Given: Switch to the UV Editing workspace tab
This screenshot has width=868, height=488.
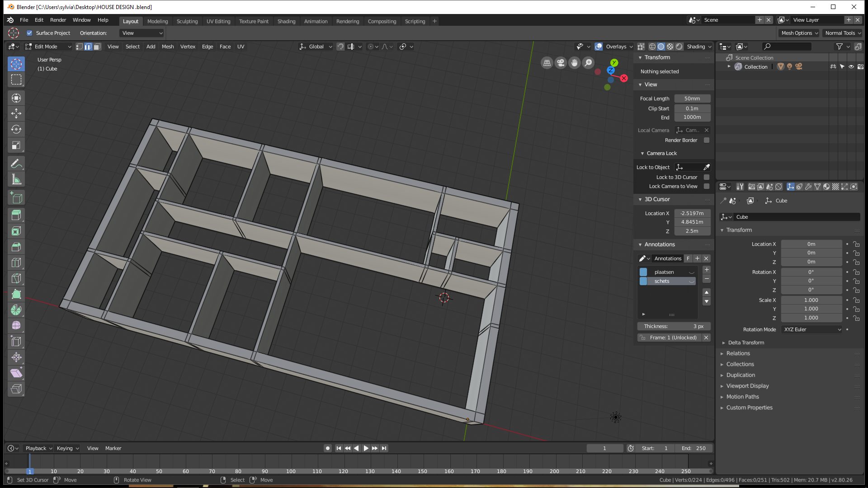Looking at the screenshot, I should pos(218,21).
